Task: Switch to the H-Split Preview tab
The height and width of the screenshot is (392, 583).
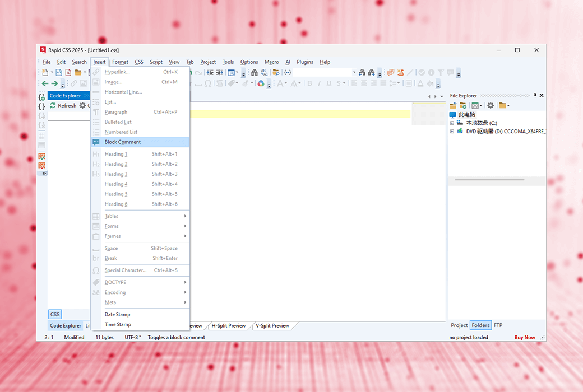Action: click(228, 326)
